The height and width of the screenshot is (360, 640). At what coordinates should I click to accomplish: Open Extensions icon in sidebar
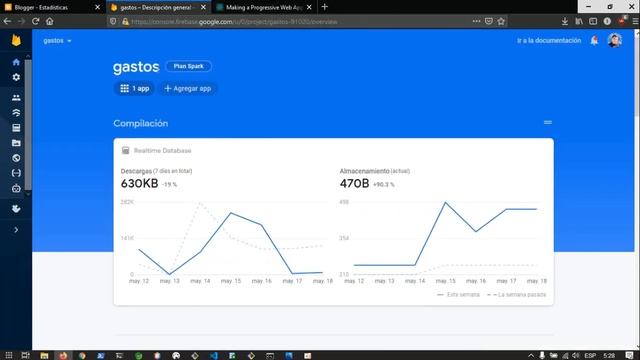point(16,209)
